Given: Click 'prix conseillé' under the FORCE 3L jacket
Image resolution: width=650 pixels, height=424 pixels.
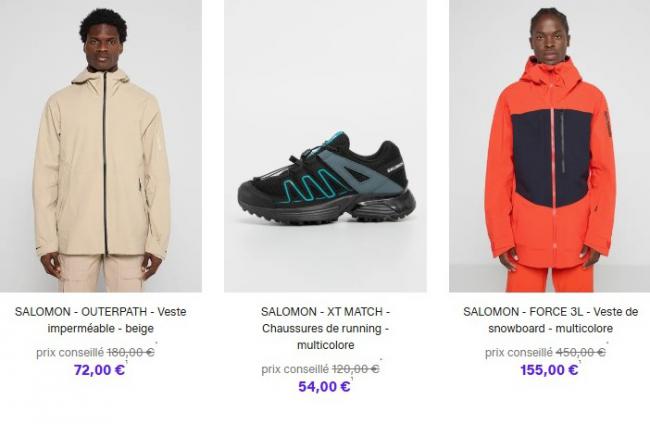Looking at the screenshot, I should [x=519, y=353].
